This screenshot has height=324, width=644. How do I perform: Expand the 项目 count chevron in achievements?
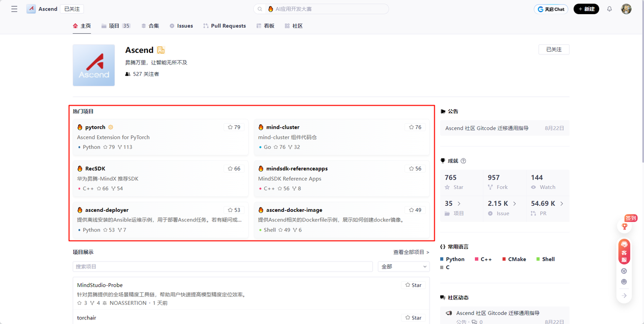point(459,204)
